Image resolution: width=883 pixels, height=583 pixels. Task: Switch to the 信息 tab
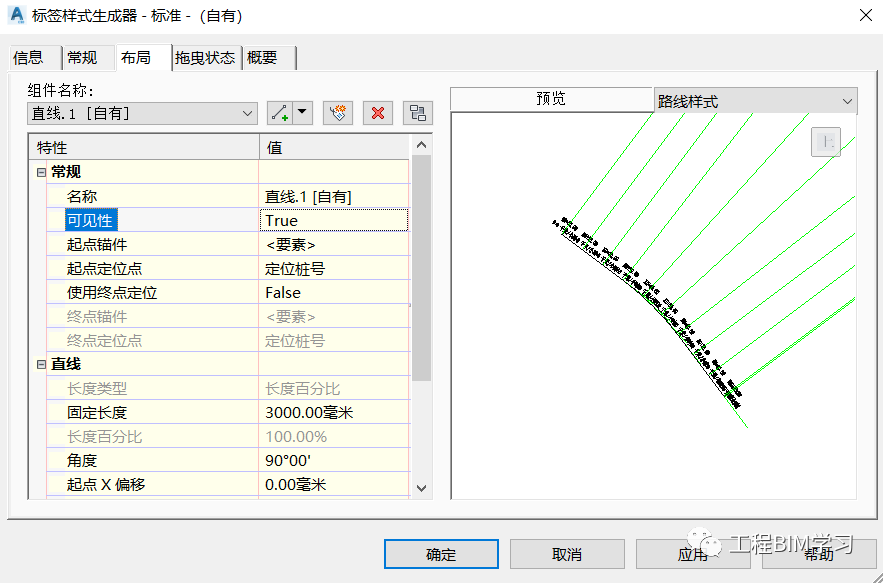tap(35, 58)
